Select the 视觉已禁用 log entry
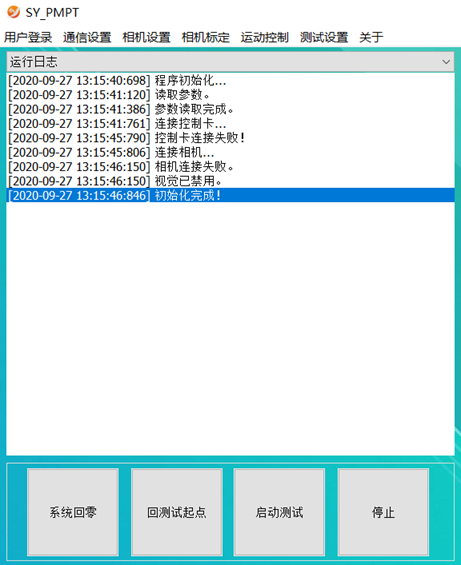This screenshot has width=461, height=565. (x=230, y=181)
